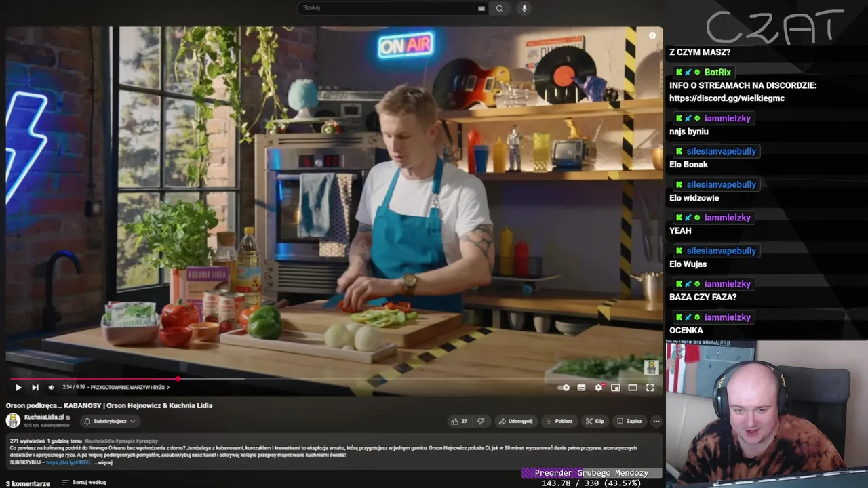Click the '3 komentarze' comments header
Screen dimensions: 868x488
click(x=28, y=483)
